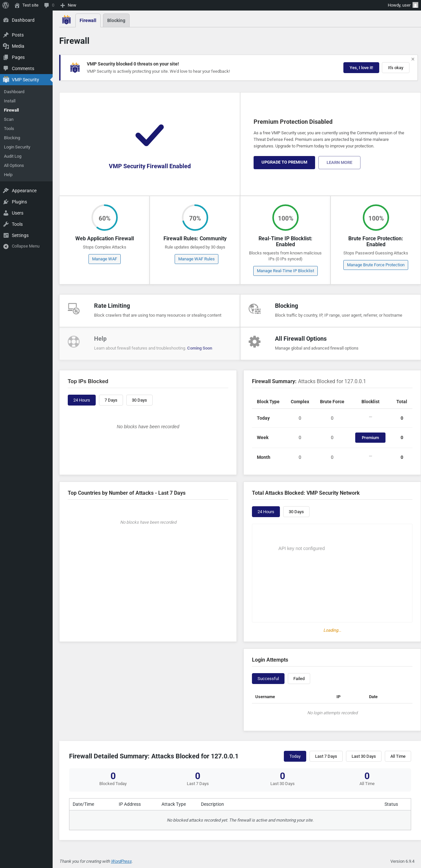Click Manage WAF Rules button

pyautogui.click(x=196, y=259)
